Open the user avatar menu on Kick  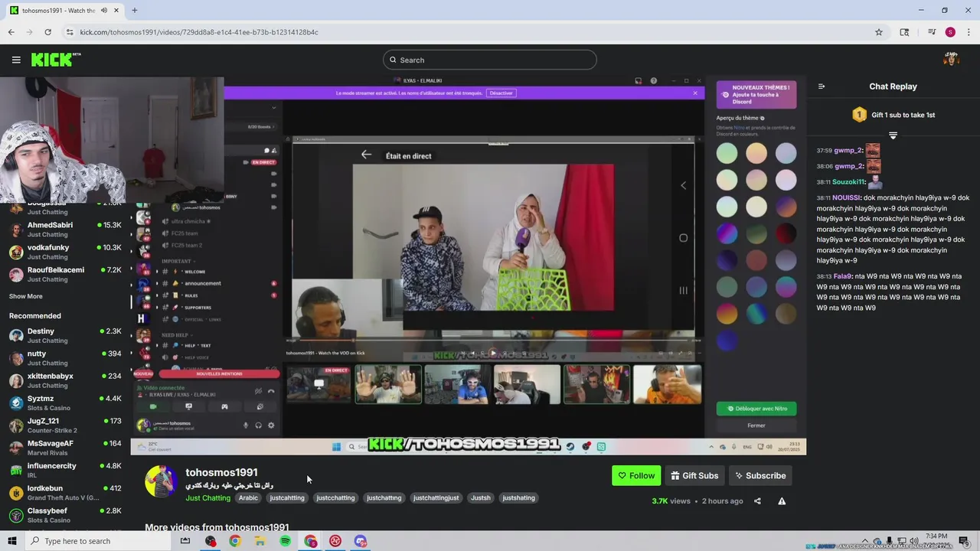[952, 59]
